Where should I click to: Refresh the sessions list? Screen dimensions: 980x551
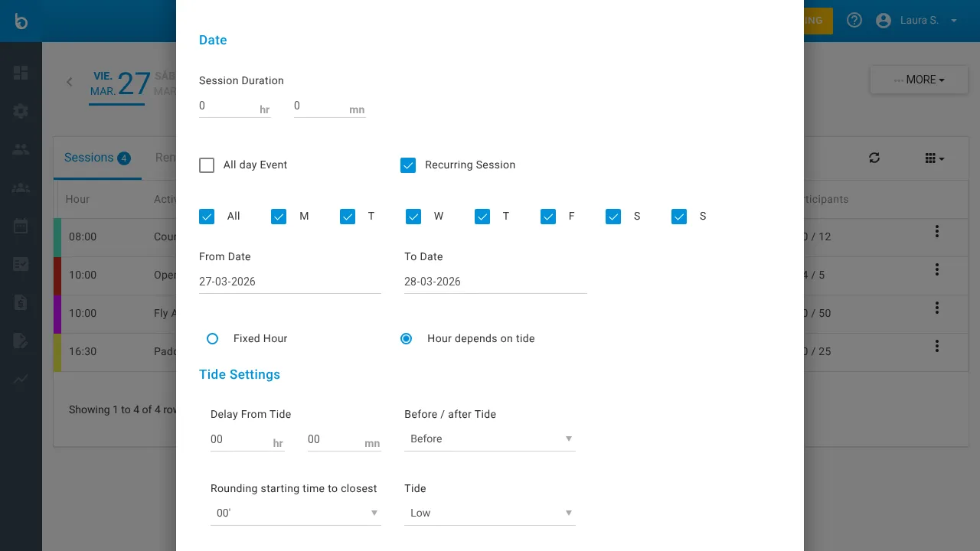874,158
